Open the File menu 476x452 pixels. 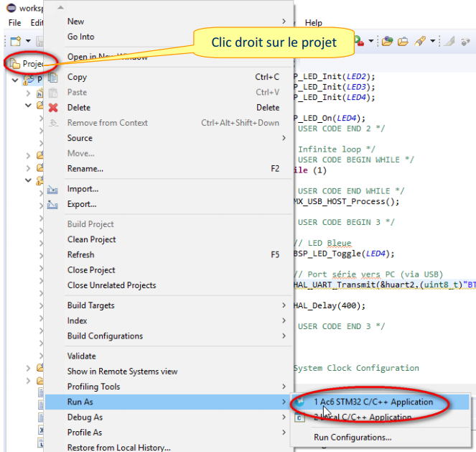coord(14,23)
